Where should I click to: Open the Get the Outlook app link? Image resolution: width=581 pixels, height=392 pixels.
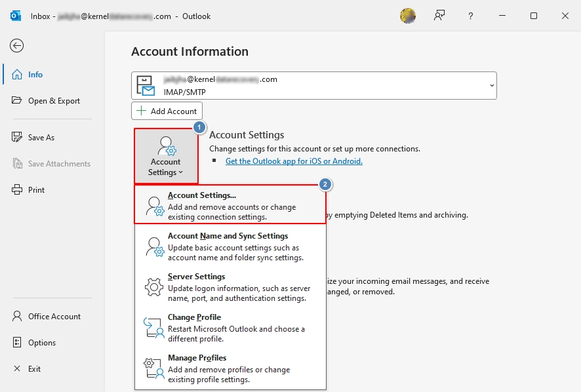coord(294,161)
